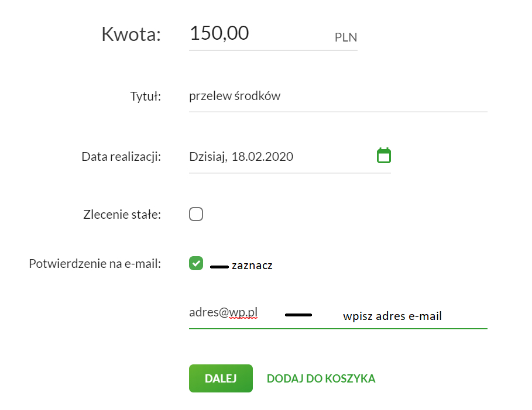
Task: Click the Zlecenie stałe: label
Action: (122, 214)
